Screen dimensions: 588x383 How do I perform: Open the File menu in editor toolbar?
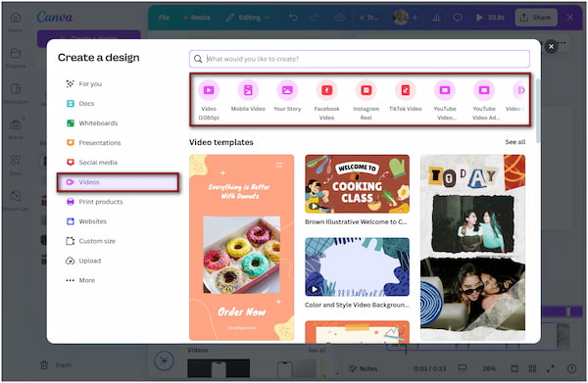click(164, 18)
